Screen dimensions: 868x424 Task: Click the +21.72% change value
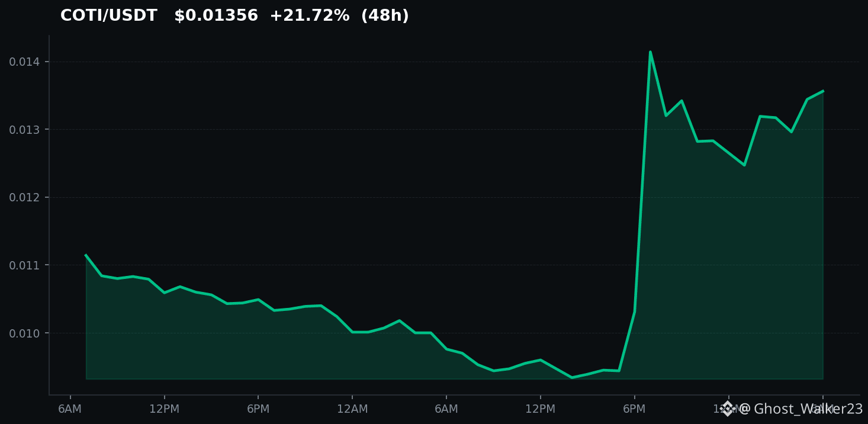[310, 16]
